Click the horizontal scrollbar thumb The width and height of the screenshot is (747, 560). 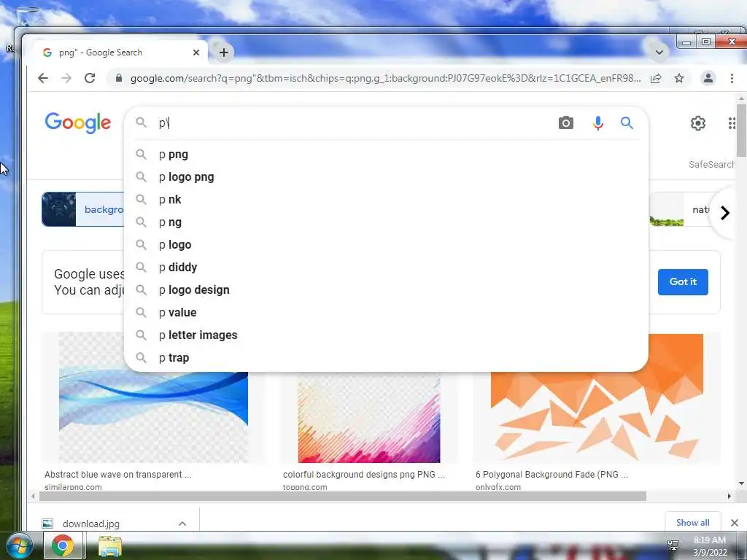pyautogui.click(x=343, y=496)
